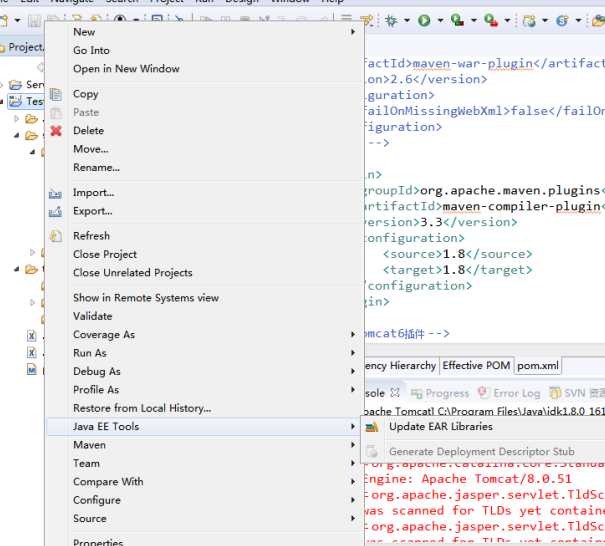
Task: Click 'maven-compiler-plugin' text in editor
Action: tap(521, 206)
